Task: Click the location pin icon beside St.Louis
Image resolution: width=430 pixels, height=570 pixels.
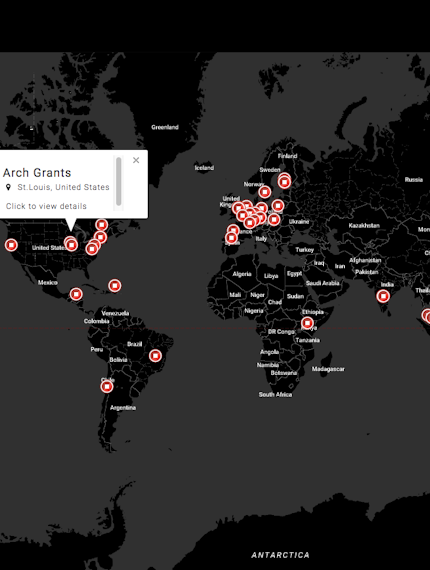Action: pyautogui.click(x=8, y=187)
